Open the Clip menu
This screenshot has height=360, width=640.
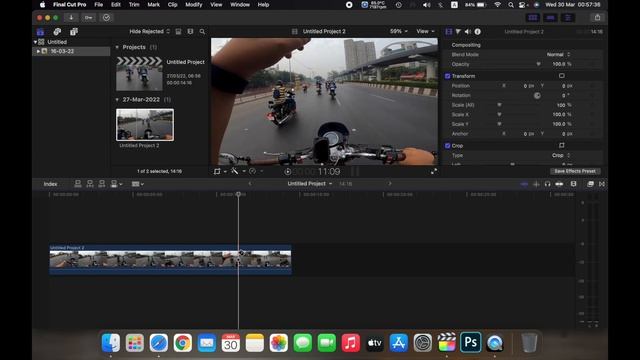coord(173,5)
